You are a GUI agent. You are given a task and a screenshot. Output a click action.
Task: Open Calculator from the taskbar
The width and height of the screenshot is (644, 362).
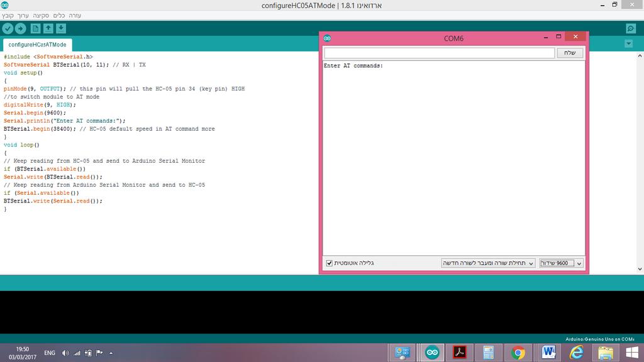point(488,352)
